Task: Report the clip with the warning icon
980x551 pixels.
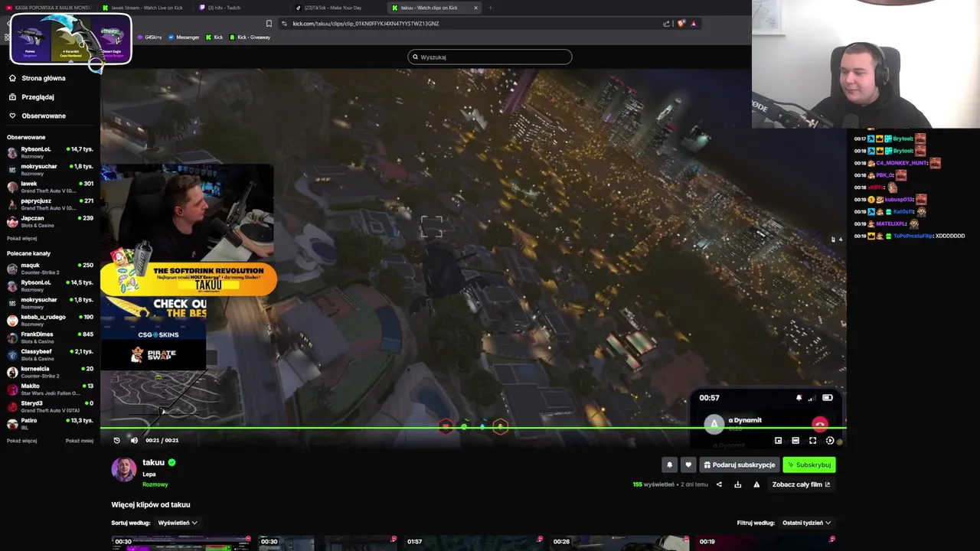Action: coord(756,484)
